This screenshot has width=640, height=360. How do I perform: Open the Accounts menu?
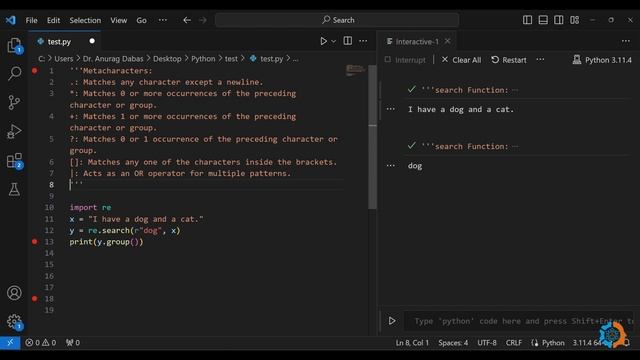14,293
